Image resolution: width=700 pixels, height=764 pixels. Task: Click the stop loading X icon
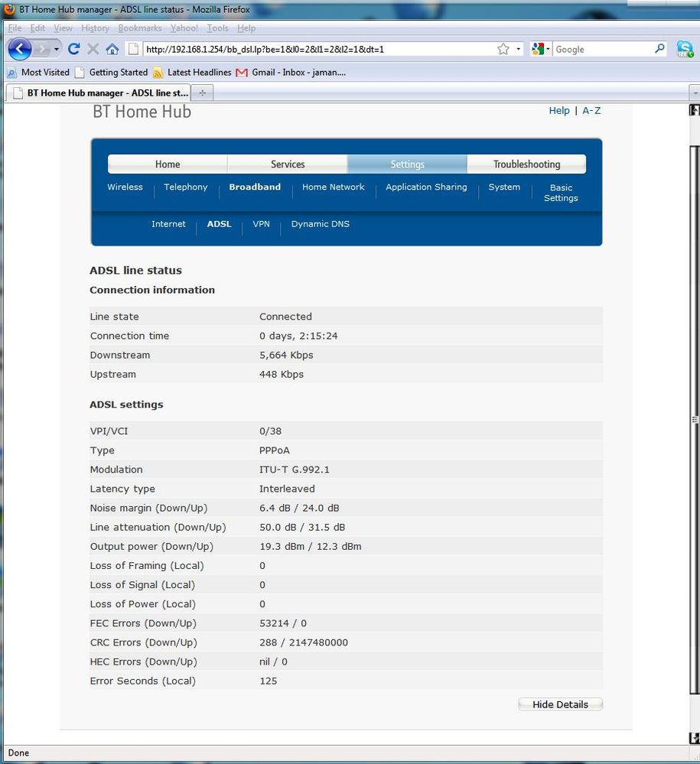point(93,49)
